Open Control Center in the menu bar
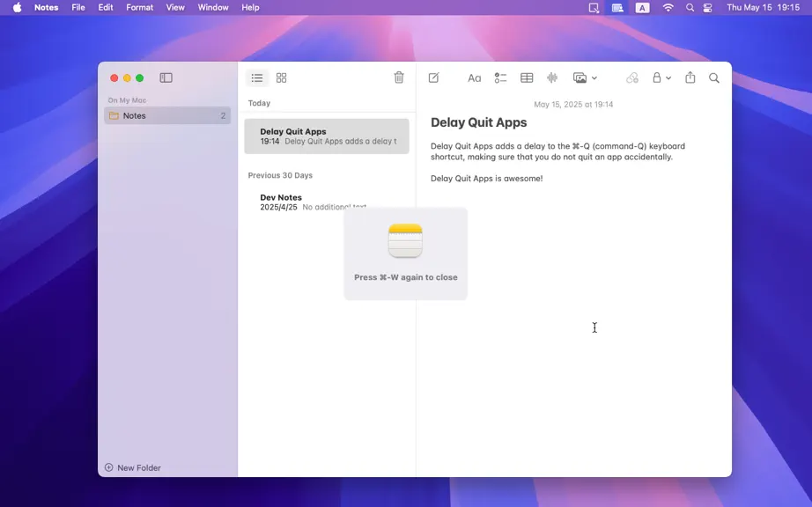The width and height of the screenshot is (812, 507). 707,7
